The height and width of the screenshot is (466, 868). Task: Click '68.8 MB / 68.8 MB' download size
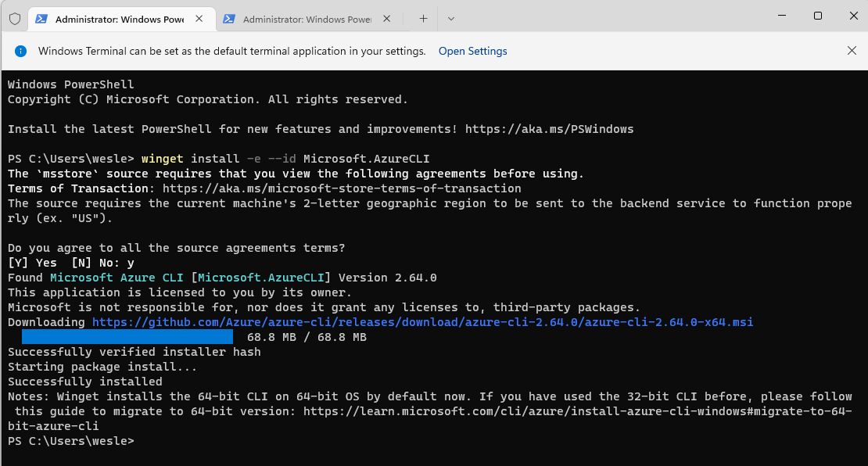pyautogui.click(x=307, y=337)
